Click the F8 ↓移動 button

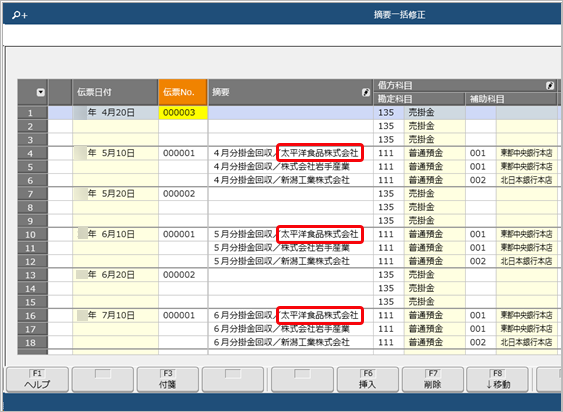[x=498, y=379]
